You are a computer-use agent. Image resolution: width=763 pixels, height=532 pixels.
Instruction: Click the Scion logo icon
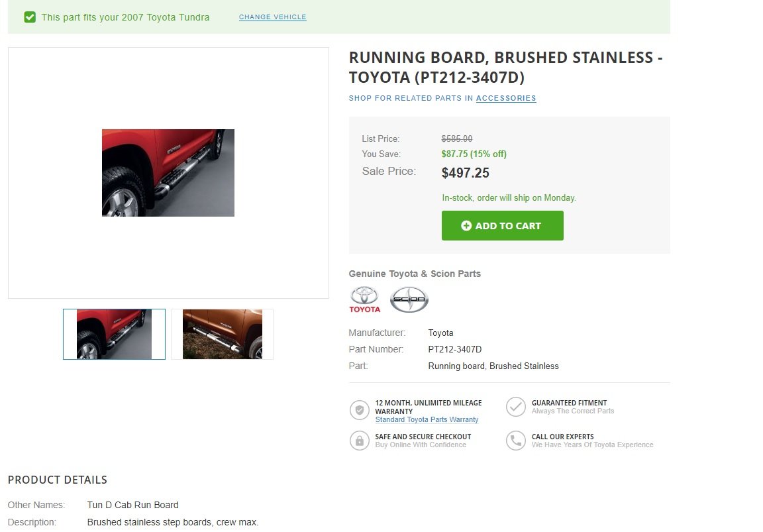coord(409,299)
